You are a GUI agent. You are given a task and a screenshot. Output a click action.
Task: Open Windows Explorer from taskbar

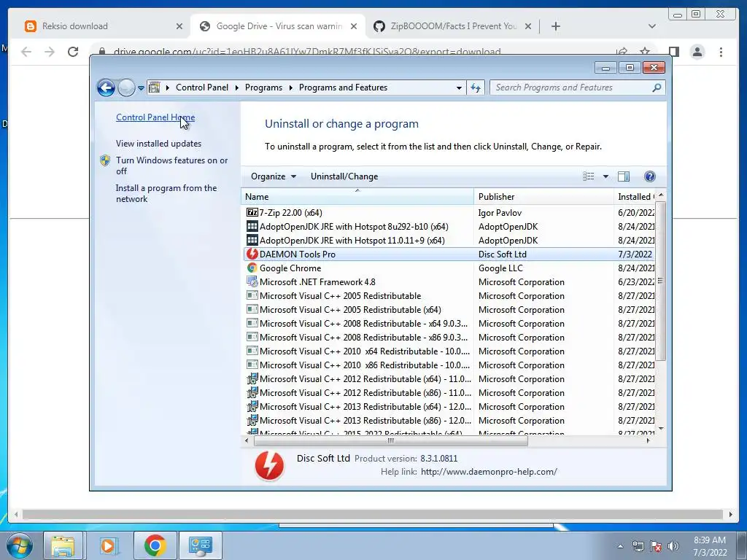[x=63, y=545]
